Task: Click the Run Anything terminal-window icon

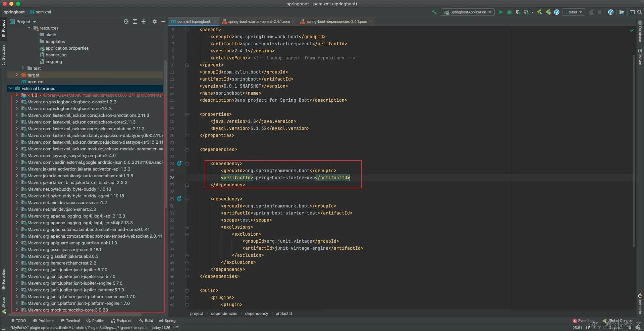Action: (x=632, y=12)
